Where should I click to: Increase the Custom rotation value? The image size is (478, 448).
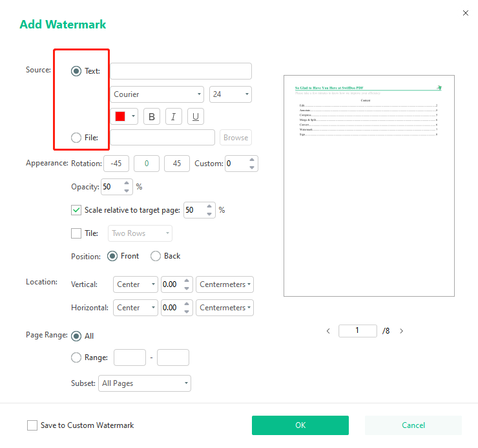click(x=252, y=160)
